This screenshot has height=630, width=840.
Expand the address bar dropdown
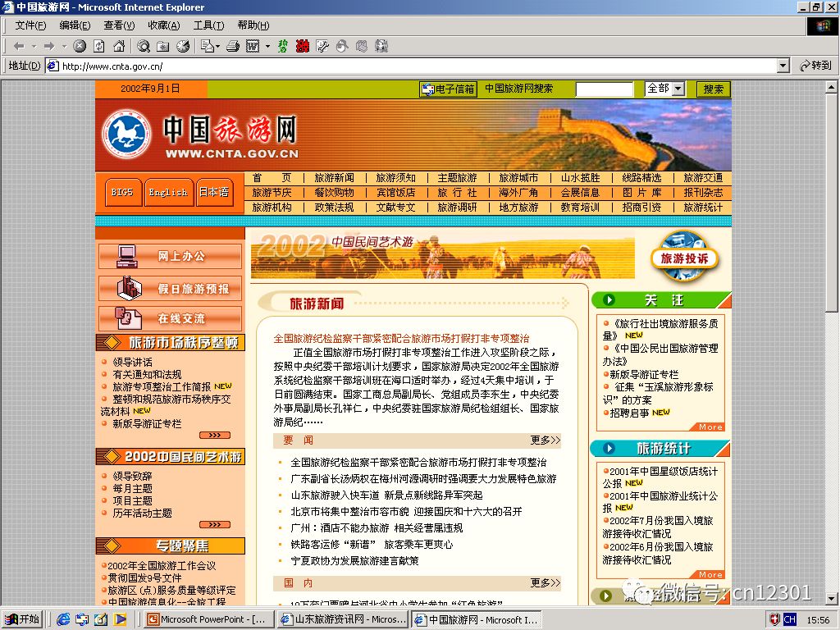(783, 66)
